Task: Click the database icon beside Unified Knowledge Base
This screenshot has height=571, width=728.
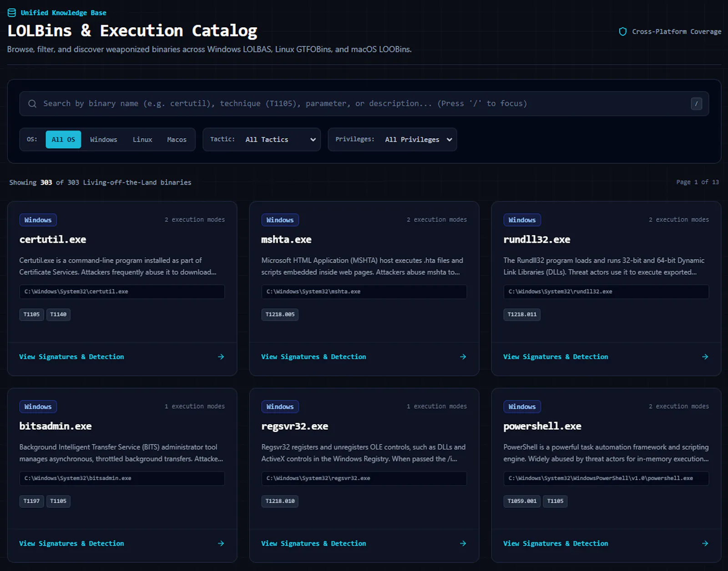Action: [12, 13]
